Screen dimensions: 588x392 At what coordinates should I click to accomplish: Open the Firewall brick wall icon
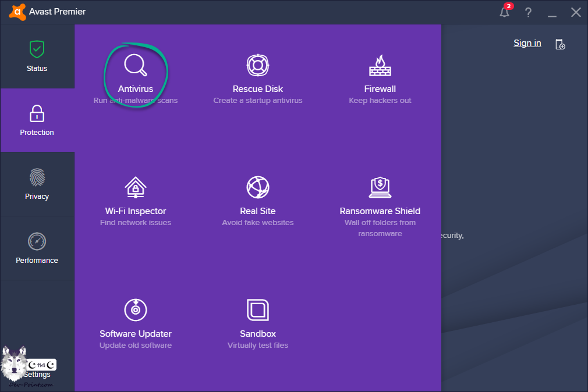pyautogui.click(x=380, y=65)
